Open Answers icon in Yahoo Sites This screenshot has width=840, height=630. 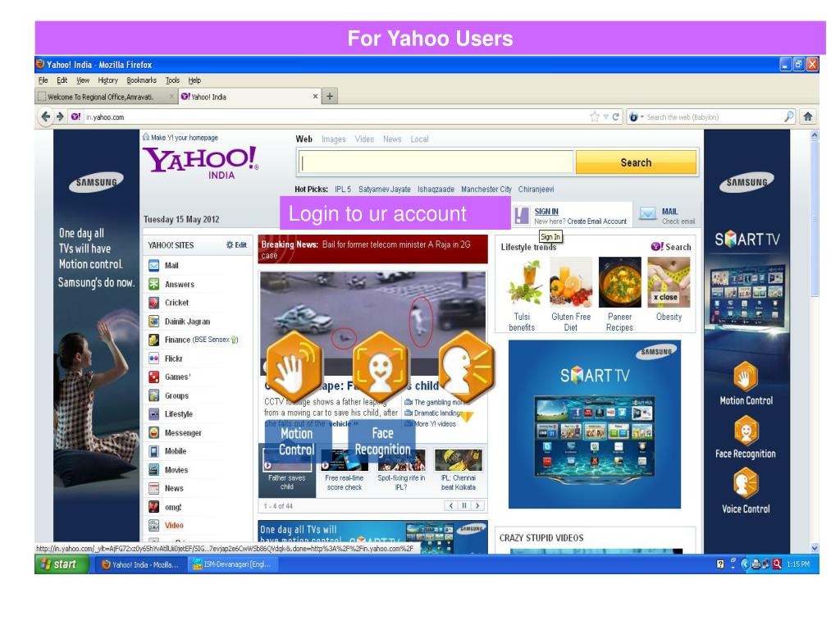153,284
